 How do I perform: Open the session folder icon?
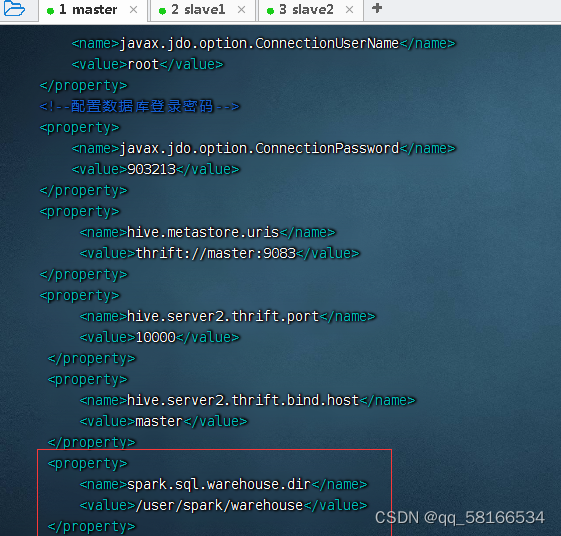click(x=14, y=9)
